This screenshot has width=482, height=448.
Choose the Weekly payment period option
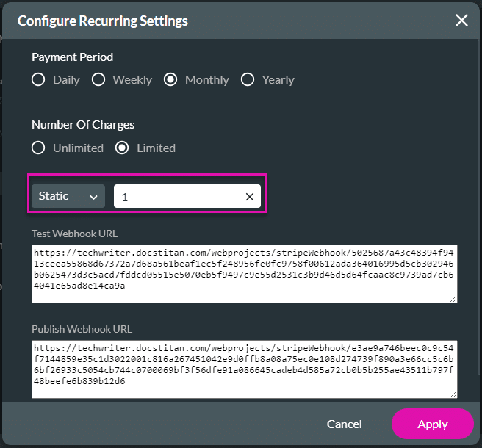tap(98, 80)
